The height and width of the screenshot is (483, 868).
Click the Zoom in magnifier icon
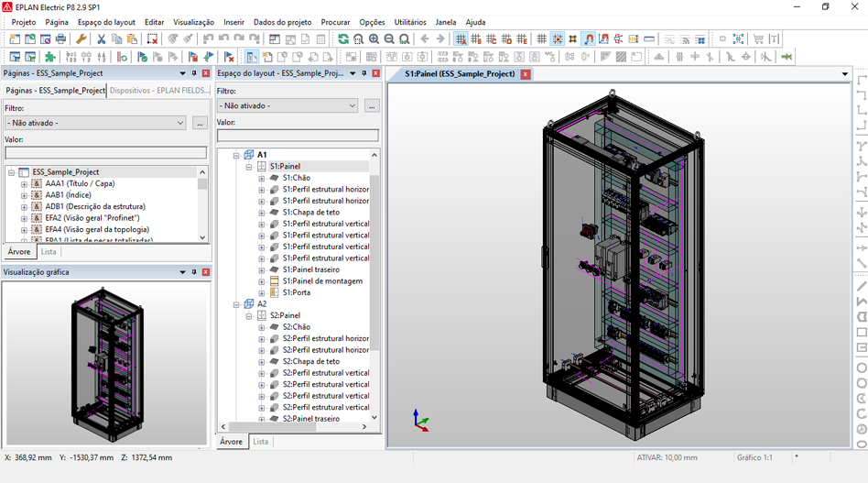pyautogui.click(x=374, y=39)
